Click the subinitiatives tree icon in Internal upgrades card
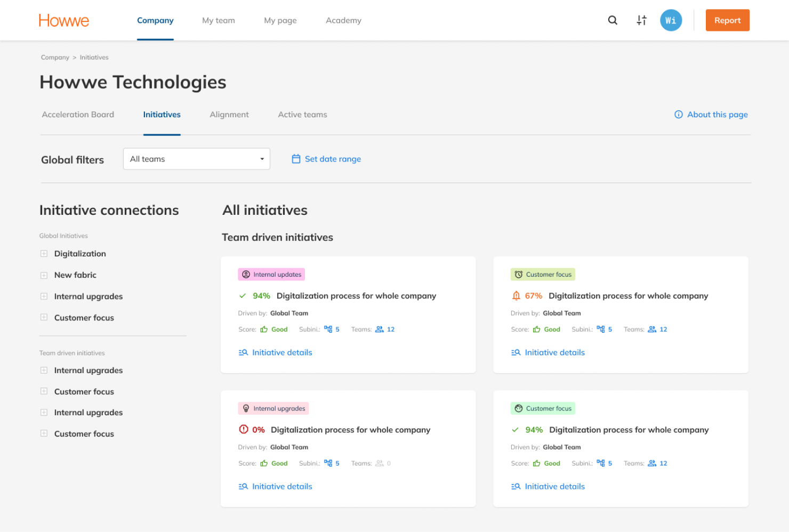This screenshot has height=532, width=789. coord(328,463)
